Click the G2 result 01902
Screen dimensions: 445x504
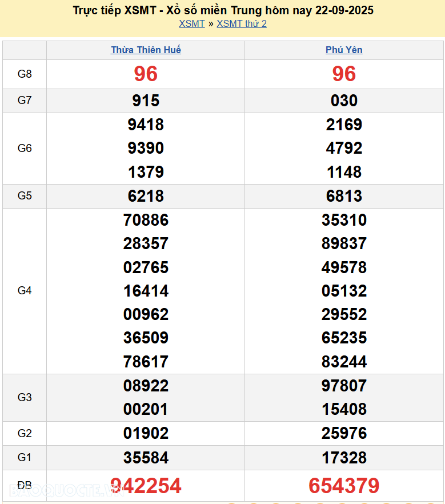coord(146,433)
